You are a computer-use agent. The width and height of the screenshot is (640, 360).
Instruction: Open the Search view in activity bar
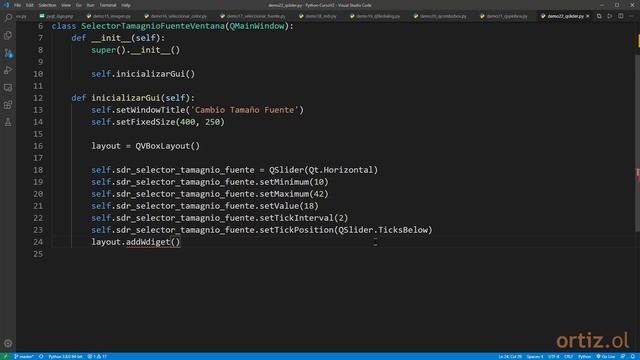(x=8, y=17)
